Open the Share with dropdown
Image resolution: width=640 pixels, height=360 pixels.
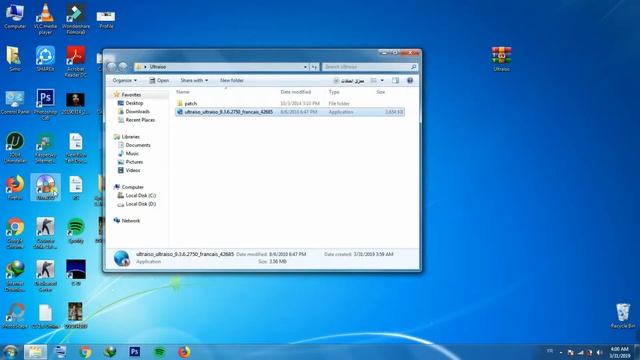[x=194, y=80]
